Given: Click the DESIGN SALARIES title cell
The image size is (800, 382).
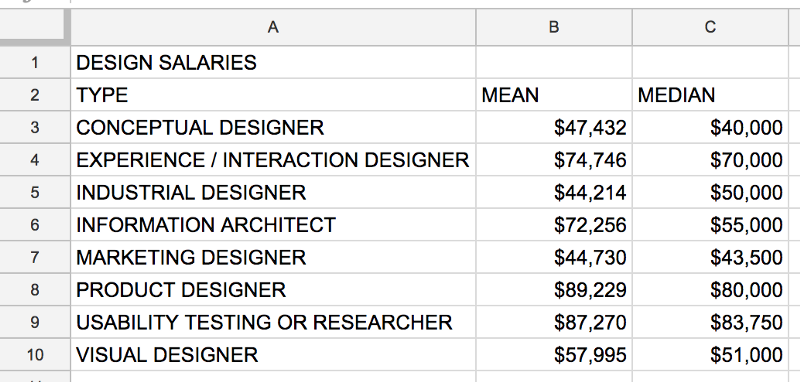Looking at the screenshot, I should (273, 62).
